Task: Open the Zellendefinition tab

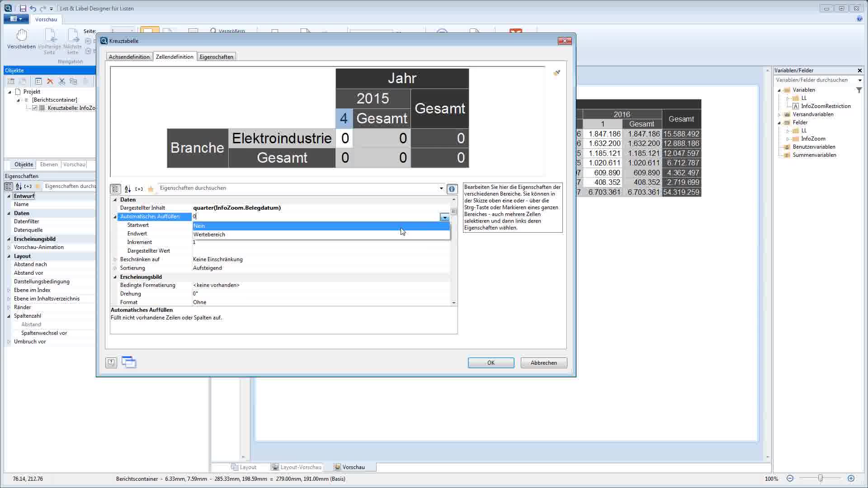Action: 175,56
